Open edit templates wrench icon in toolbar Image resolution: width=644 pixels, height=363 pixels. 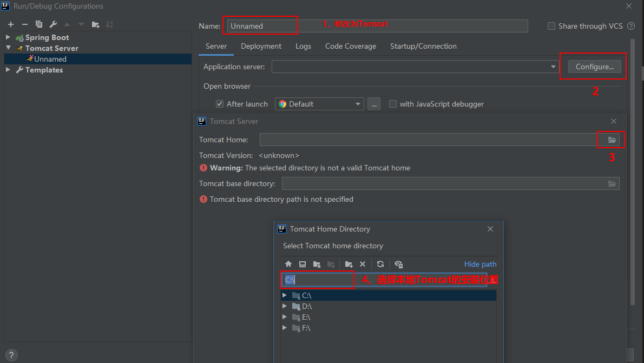pyautogui.click(x=53, y=24)
